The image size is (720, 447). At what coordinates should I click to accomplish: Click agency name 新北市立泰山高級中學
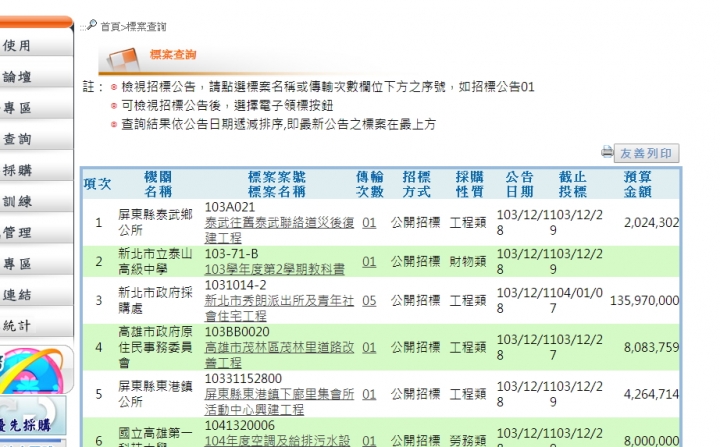155,261
